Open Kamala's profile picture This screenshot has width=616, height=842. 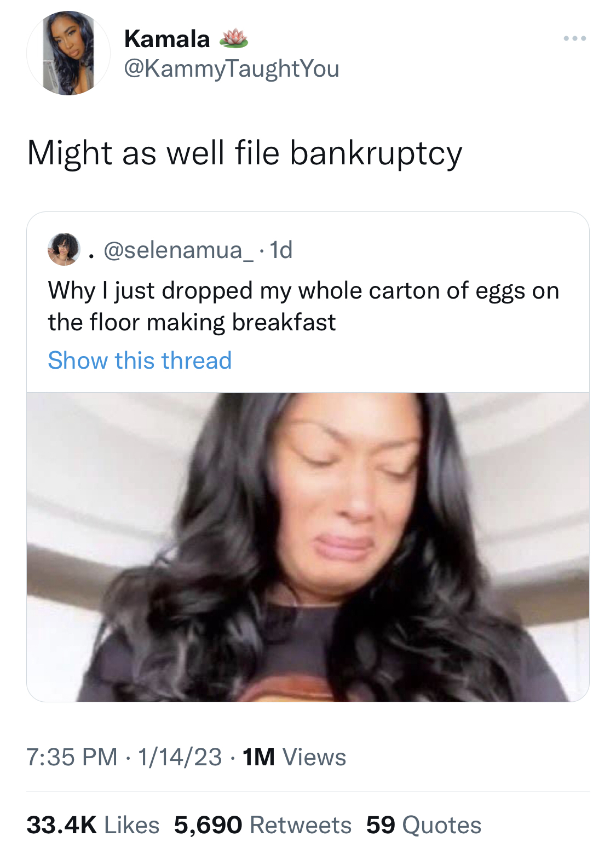[68, 53]
